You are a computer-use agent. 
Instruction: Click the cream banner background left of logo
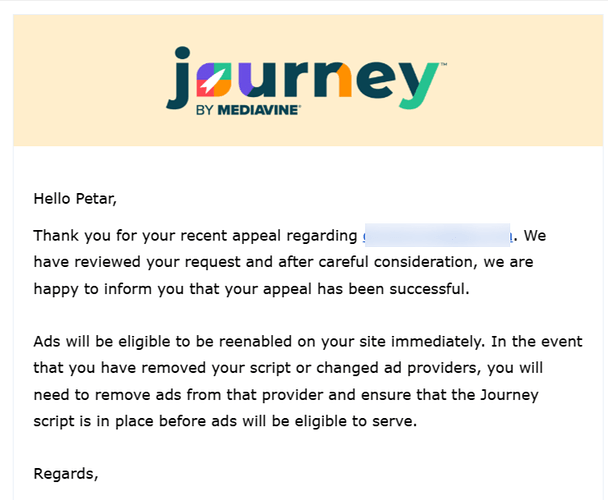click(89, 80)
